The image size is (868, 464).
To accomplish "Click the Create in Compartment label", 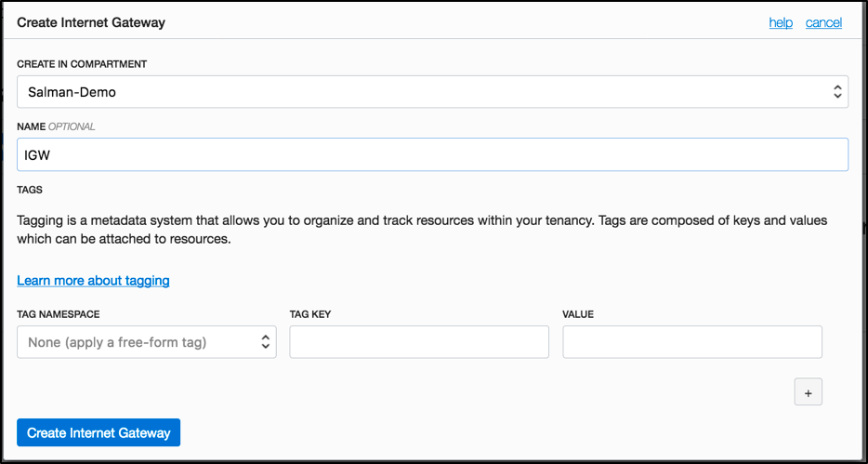I will click(x=82, y=64).
